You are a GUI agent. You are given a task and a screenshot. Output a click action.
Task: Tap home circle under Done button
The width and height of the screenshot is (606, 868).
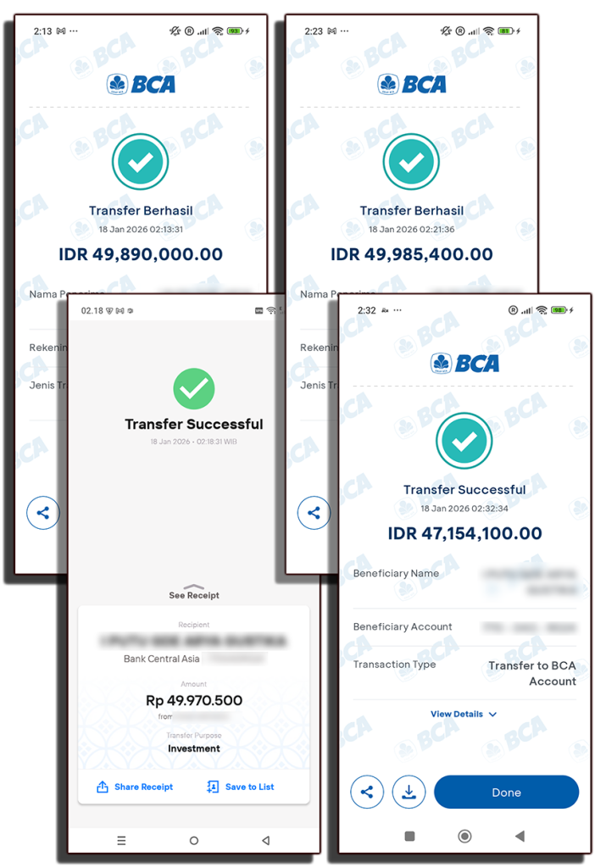pyautogui.click(x=464, y=836)
